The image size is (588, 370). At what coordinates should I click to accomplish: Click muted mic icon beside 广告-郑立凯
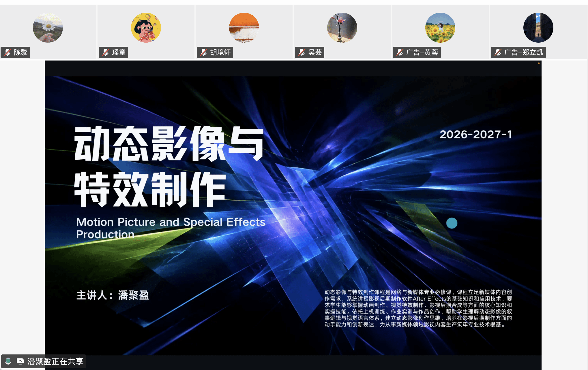498,52
